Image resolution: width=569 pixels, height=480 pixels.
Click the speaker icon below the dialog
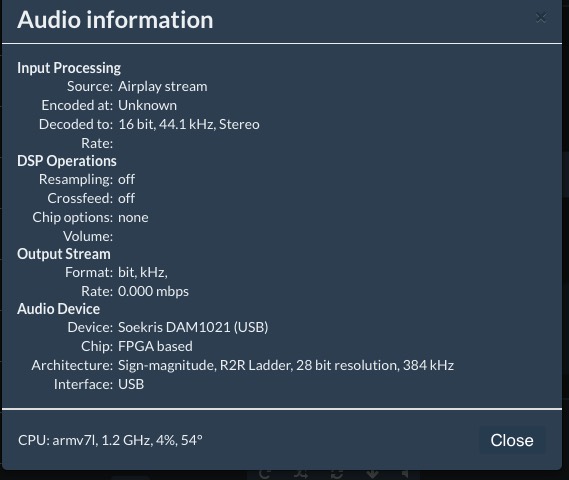point(405,474)
